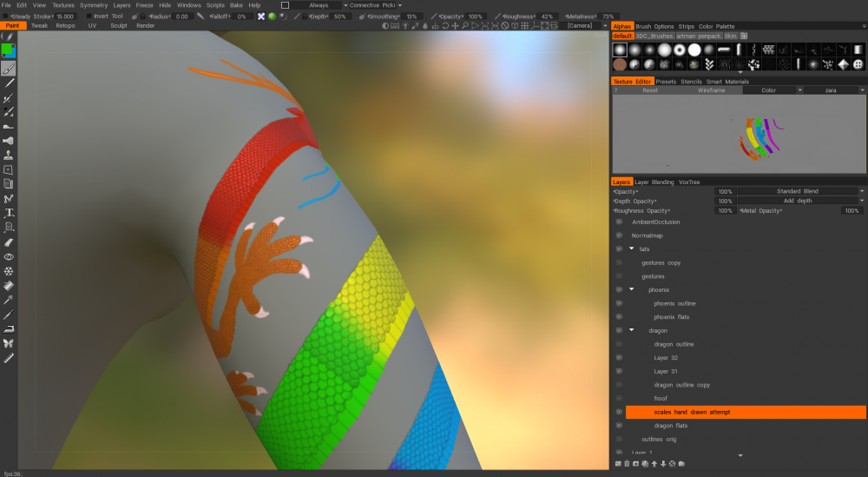Open the artman penpack alpha folder

tap(699, 36)
